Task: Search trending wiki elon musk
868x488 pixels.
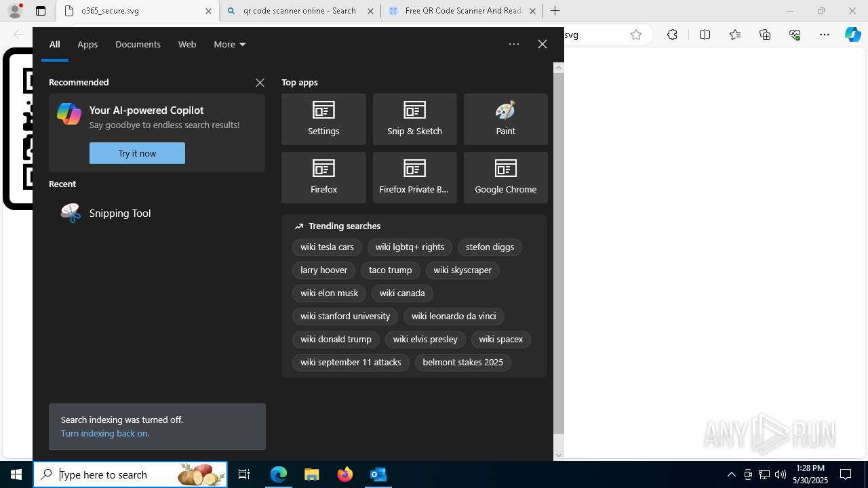Action: point(329,293)
